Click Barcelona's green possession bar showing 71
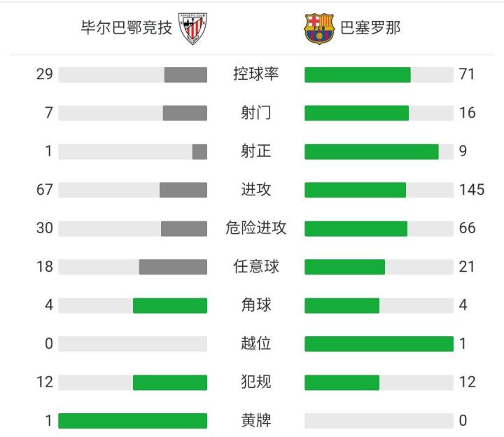Image resolution: width=504 pixels, height=437 pixels. pyautogui.click(x=357, y=74)
